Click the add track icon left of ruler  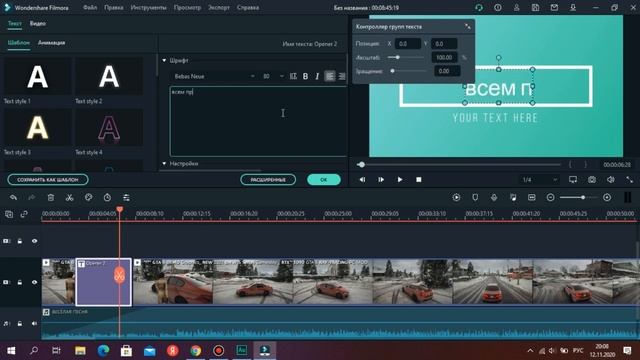[9, 214]
